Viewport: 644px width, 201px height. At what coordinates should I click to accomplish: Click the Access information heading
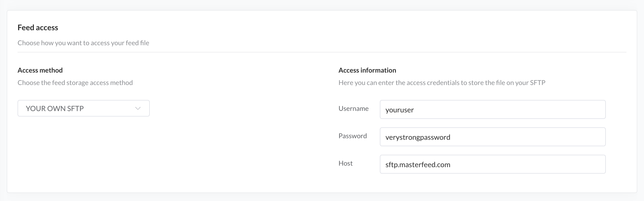coord(367,70)
